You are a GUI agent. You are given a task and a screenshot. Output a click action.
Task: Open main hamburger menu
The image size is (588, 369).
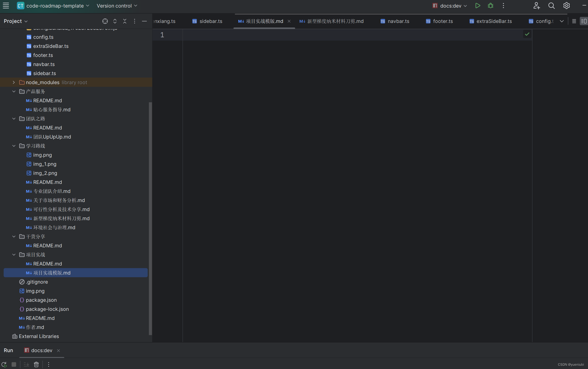[6, 6]
